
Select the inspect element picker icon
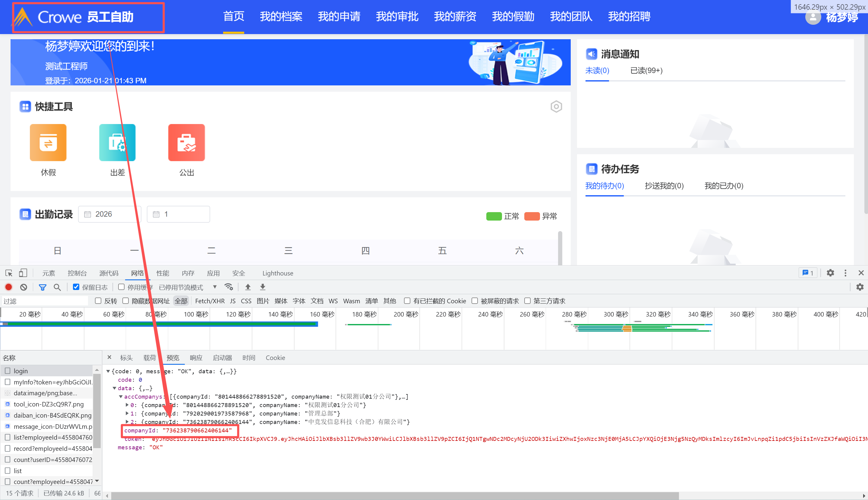click(x=9, y=273)
